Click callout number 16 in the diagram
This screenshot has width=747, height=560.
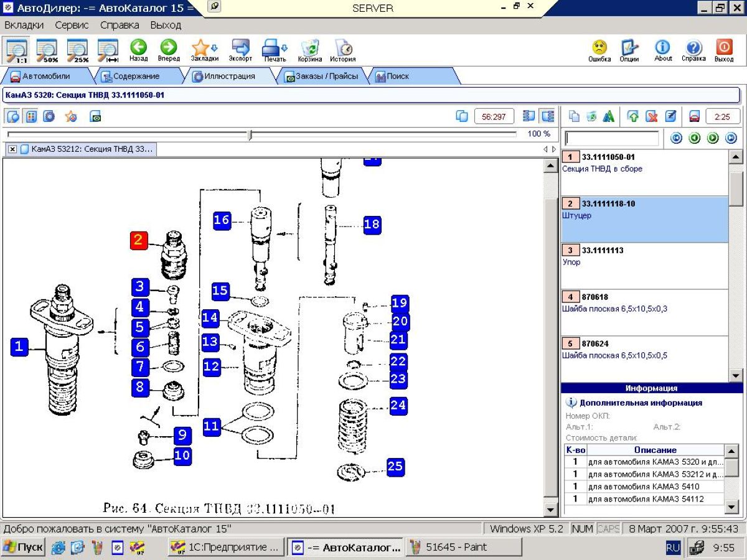pyautogui.click(x=222, y=220)
